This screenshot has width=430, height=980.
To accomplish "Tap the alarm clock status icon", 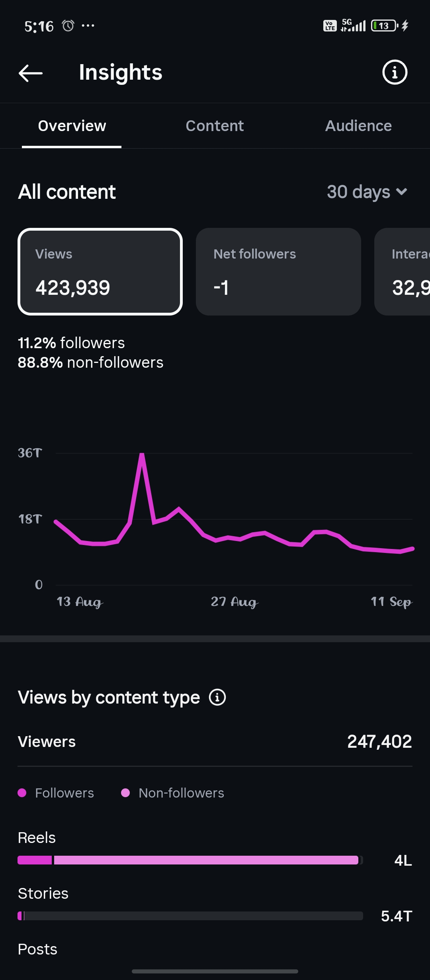I will coord(68,26).
